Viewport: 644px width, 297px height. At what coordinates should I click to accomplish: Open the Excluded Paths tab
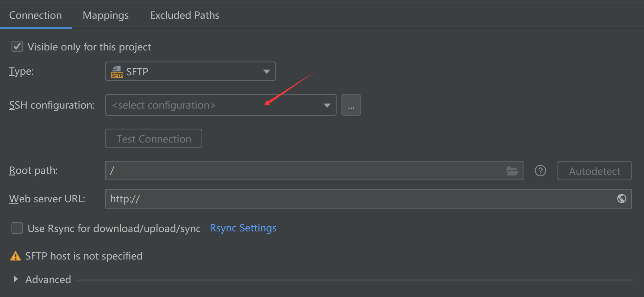(x=184, y=15)
